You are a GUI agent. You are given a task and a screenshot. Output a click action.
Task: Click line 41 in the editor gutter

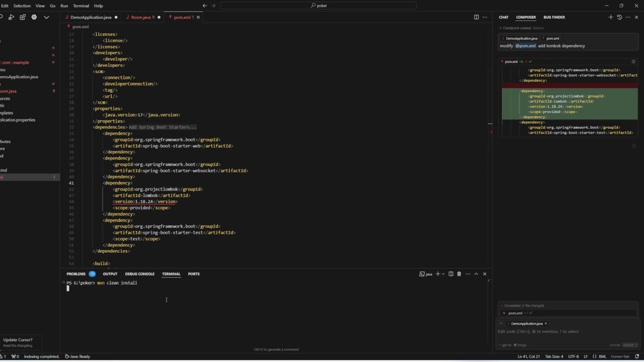coord(71,183)
